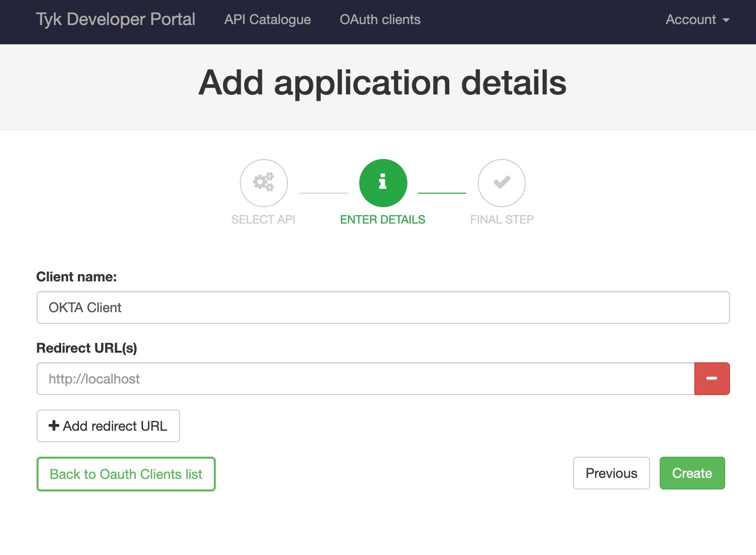Screen dimensions: 756x555
Task: Click the Enter Details info step icon
Action: pos(383,183)
